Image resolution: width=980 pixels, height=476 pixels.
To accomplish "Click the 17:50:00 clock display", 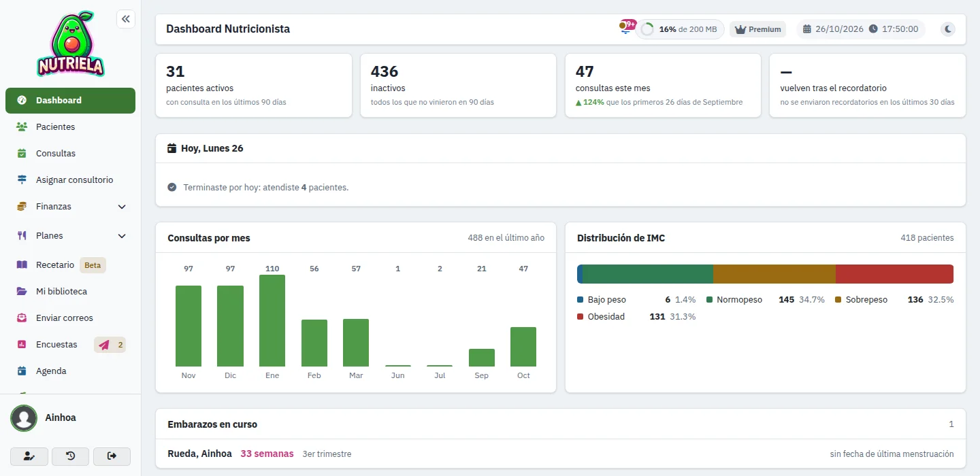I will [894, 29].
